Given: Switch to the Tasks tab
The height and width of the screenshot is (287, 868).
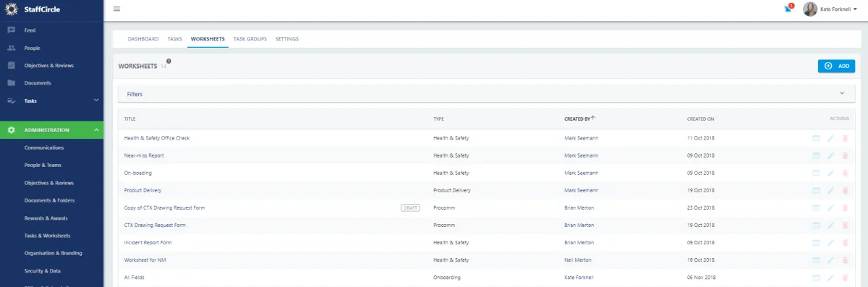Looking at the screenshot, I should coord(174,39).
